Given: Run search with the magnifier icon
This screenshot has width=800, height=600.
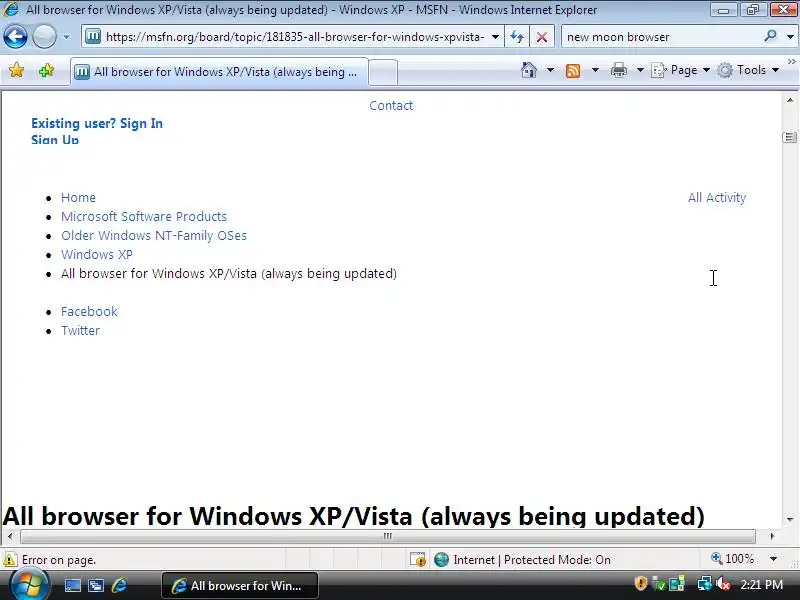Looking at the screenshot, I should pos(770,36).
